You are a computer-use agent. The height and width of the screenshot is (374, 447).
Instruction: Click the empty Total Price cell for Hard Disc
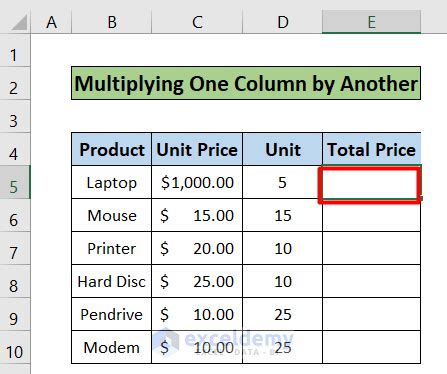click(x=372, y=281)
